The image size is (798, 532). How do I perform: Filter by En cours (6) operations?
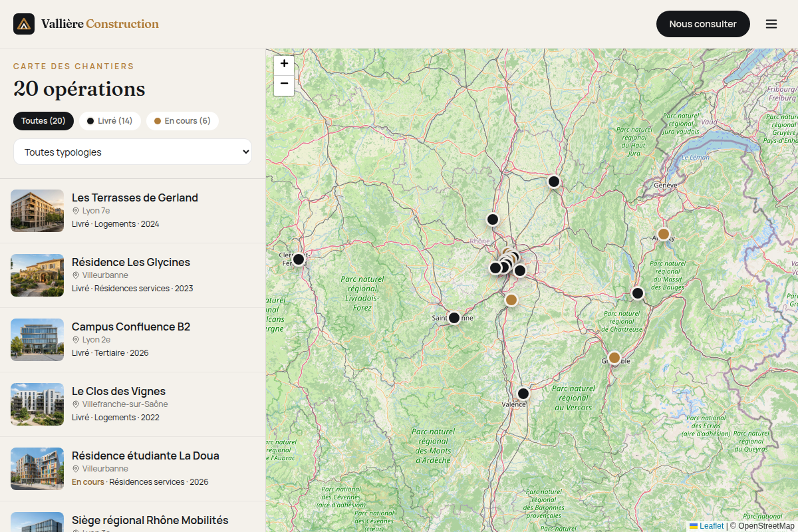click(182, 121)
